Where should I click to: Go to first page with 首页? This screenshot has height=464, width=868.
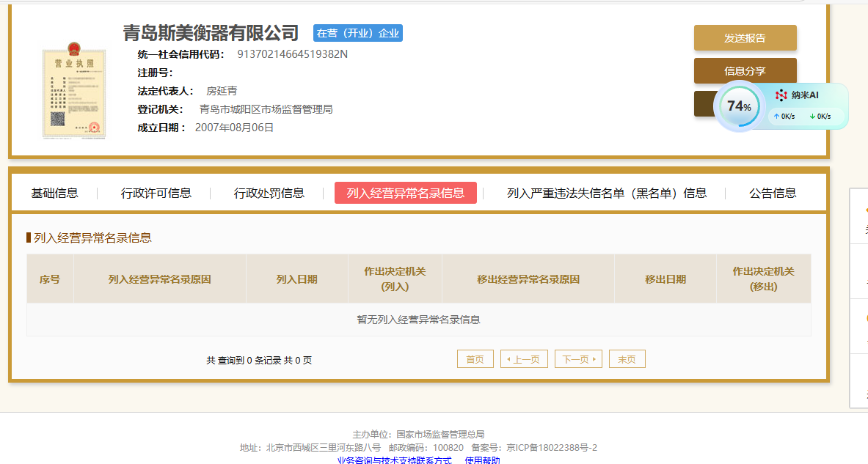pos(475,359)
